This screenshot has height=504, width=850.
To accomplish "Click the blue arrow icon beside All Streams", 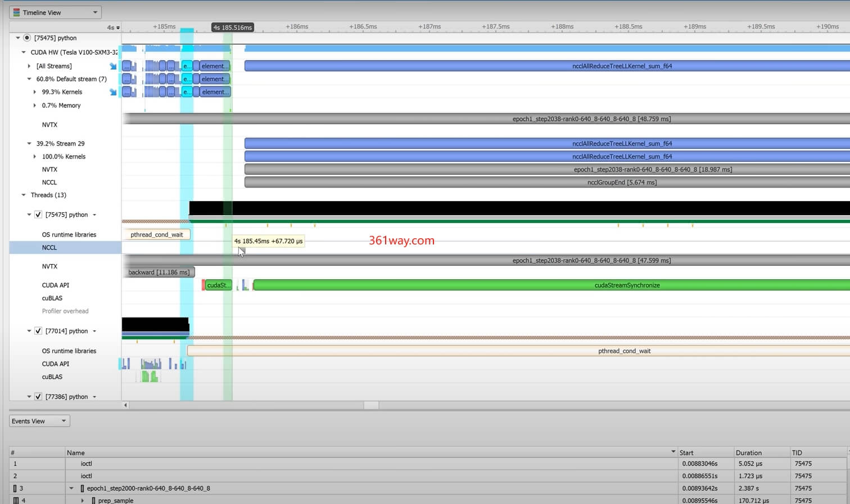I will (x=113, y=66).
